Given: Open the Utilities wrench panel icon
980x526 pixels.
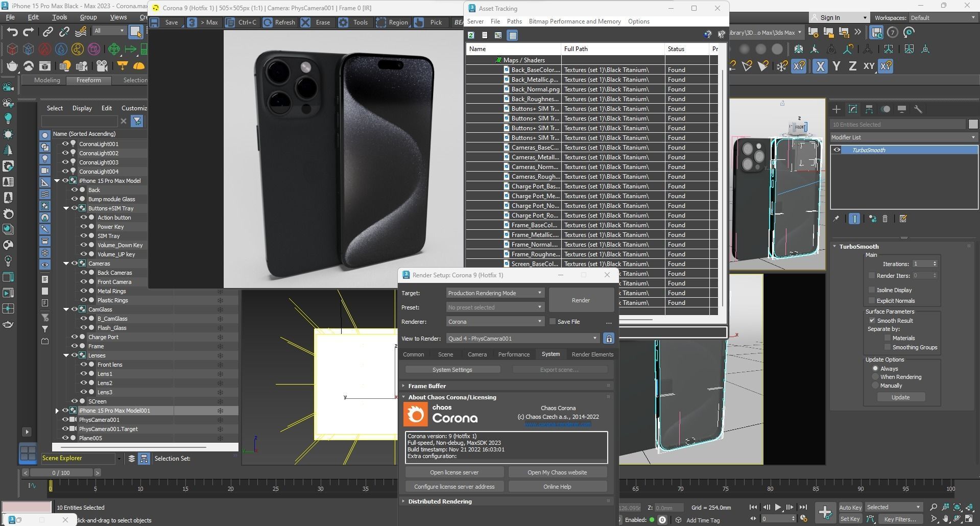Looking at the screenshot, I should coord(918,109).
